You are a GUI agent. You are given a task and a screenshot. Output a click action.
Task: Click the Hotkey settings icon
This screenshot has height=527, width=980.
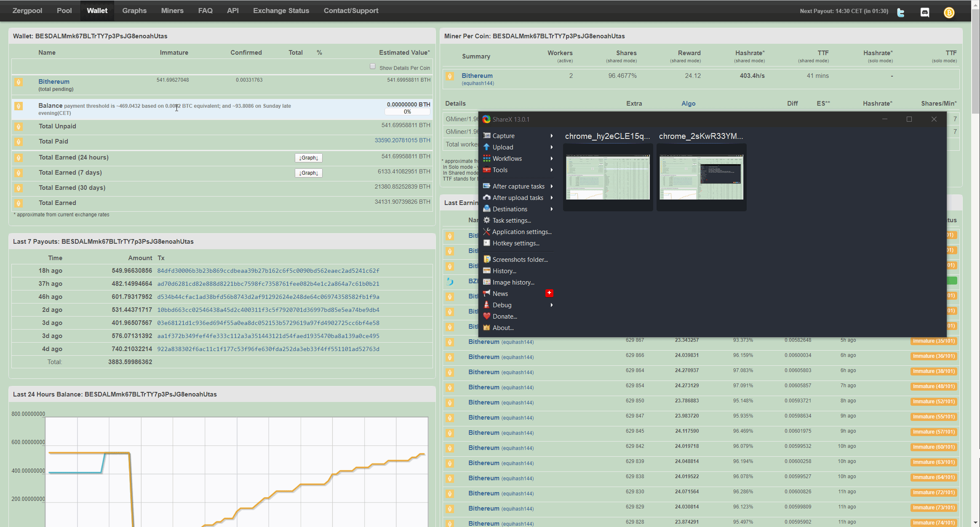coord(487,243)
